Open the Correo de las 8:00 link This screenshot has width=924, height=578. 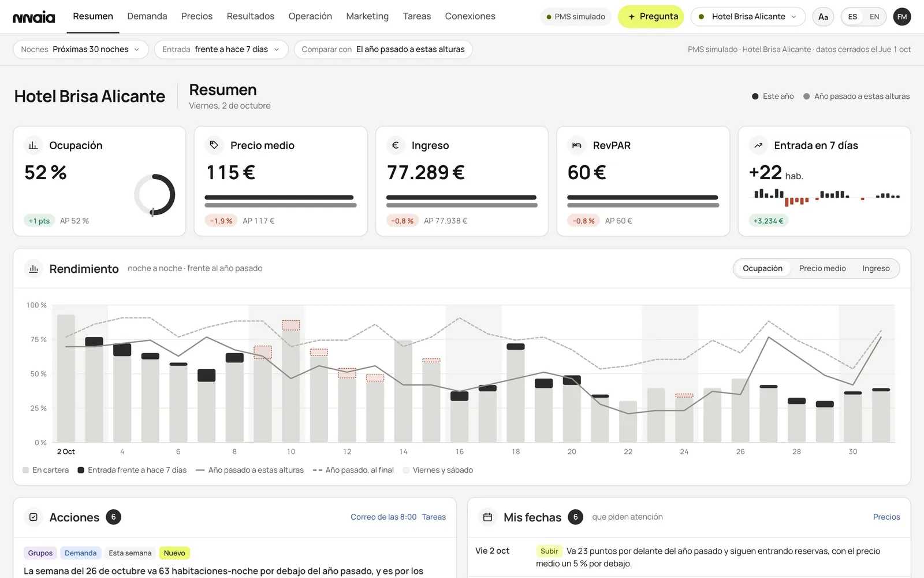point(383,517)
